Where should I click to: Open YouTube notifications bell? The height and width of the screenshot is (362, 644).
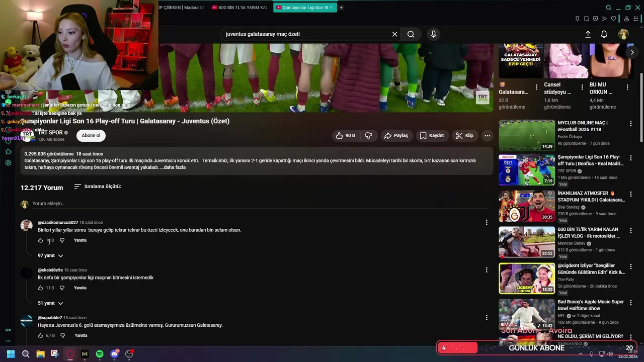click(x=604, y=34)
